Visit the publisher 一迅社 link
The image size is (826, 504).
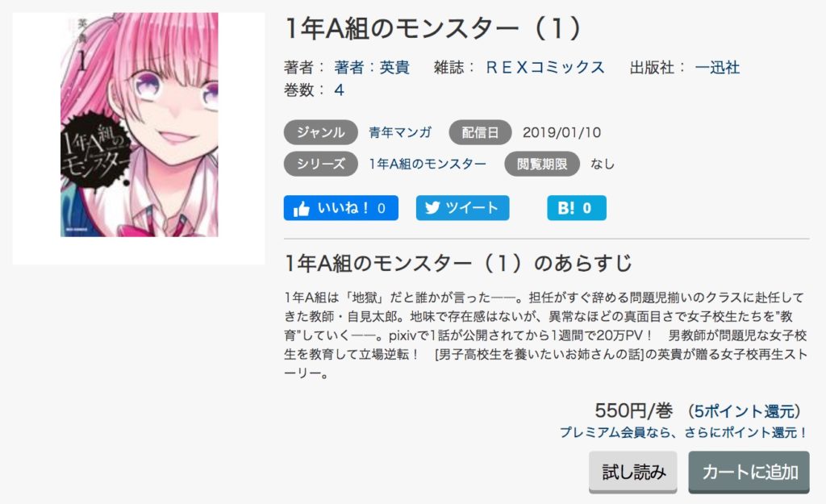(x=717, y=68)
